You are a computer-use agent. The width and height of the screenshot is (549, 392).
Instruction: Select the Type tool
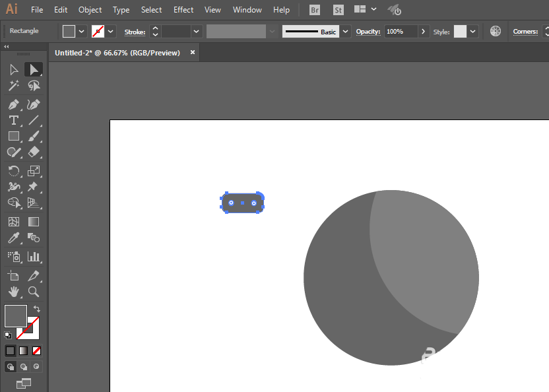[x=14, y=121]
